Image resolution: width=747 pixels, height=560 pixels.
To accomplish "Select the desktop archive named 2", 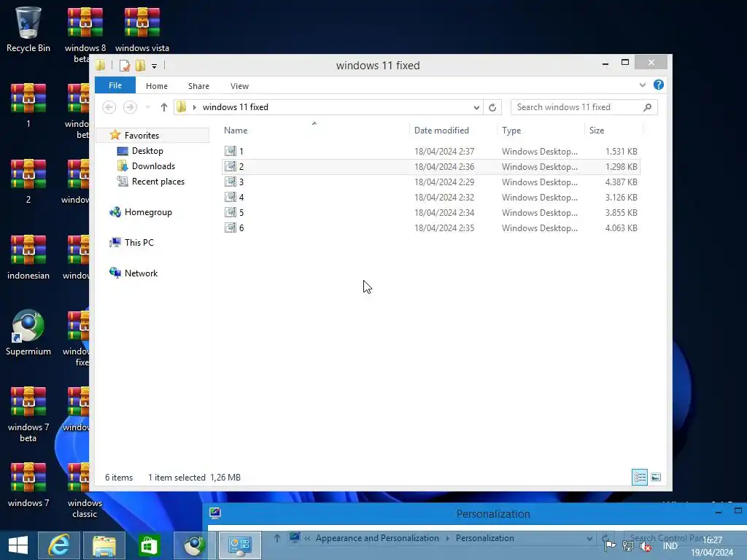I will pos(28,181).
